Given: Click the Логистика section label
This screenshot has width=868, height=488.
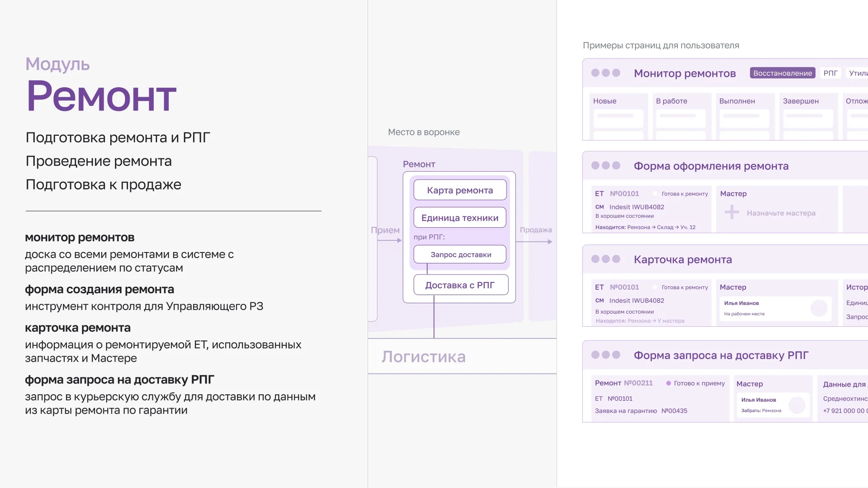Looking at the screenshot, I should point(423,357).
